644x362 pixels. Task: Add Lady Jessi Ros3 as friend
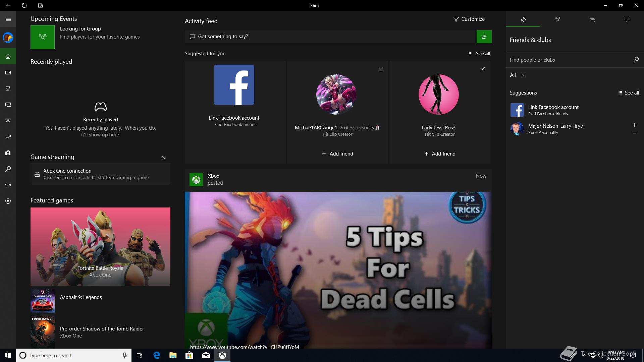440,154
